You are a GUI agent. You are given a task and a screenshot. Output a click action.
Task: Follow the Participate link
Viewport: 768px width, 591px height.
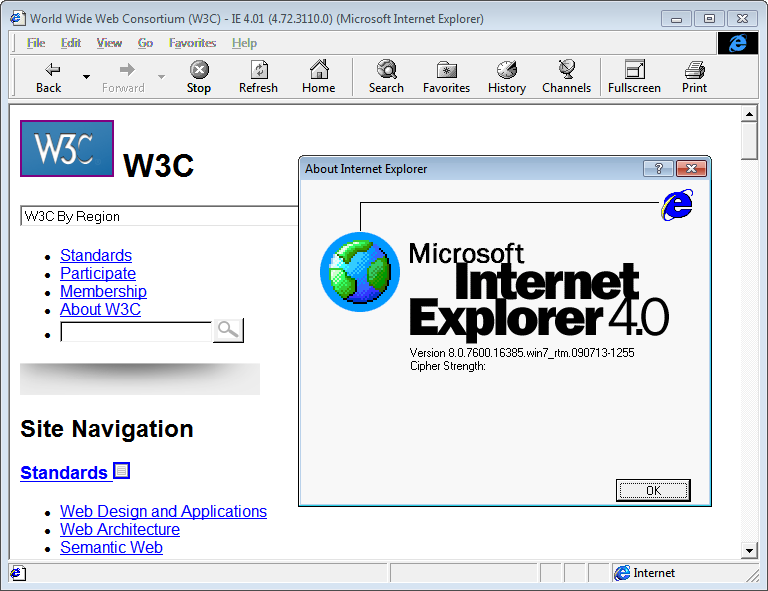coord(98,273)
